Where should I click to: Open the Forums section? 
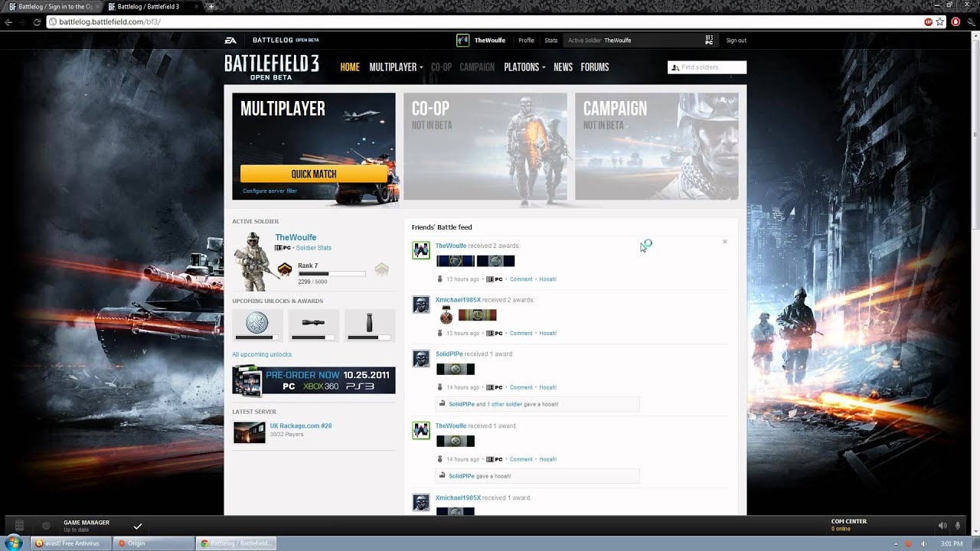pyautogui.click(x=595, y=67)
